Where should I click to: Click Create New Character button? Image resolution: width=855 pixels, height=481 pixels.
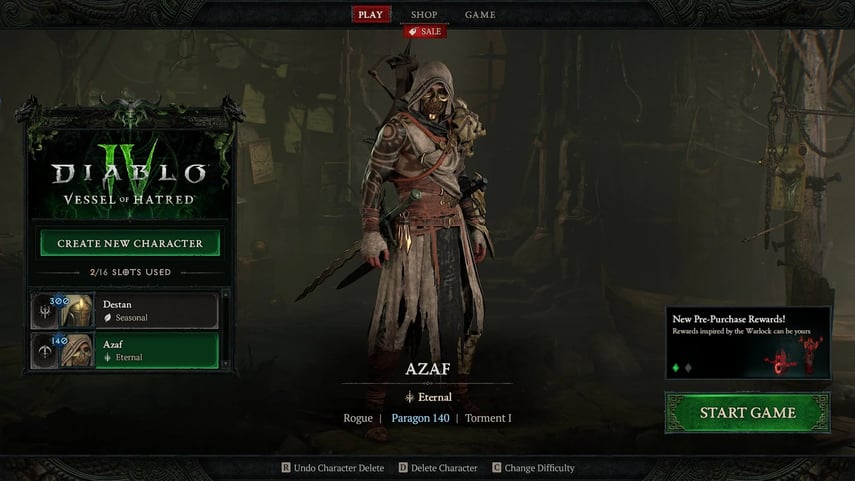pyautogui.click(x=130, y=243)
